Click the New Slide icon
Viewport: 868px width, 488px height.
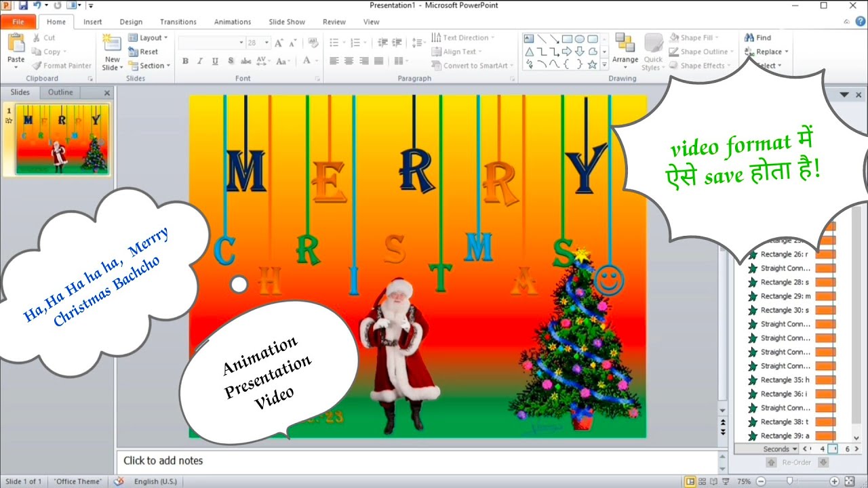tap(112, 44)
